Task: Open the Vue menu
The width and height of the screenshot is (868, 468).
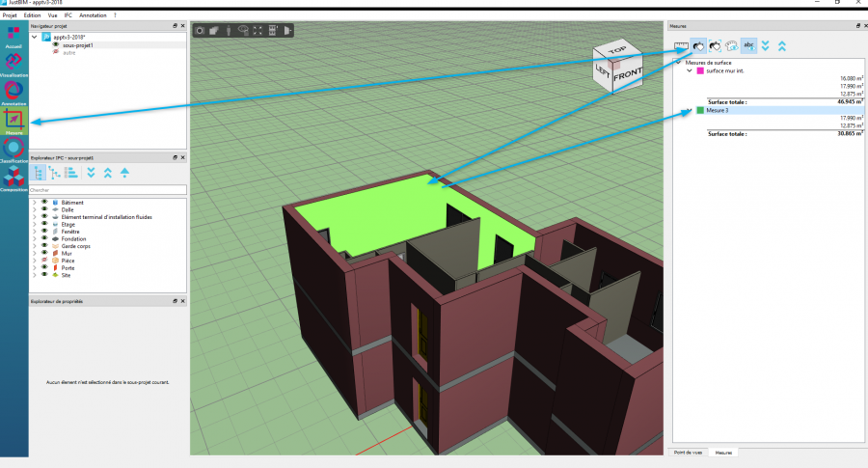Action: pyautogui.click(x=53, y=15)
